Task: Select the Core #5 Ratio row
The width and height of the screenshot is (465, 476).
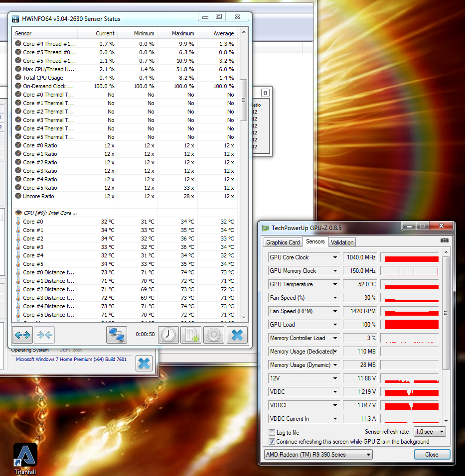Action: (x=125, y=188)
